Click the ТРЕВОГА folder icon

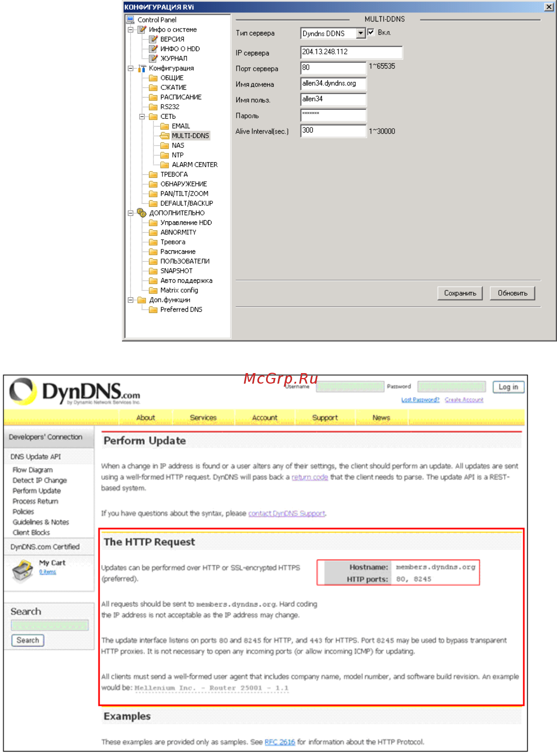(153, 174)
